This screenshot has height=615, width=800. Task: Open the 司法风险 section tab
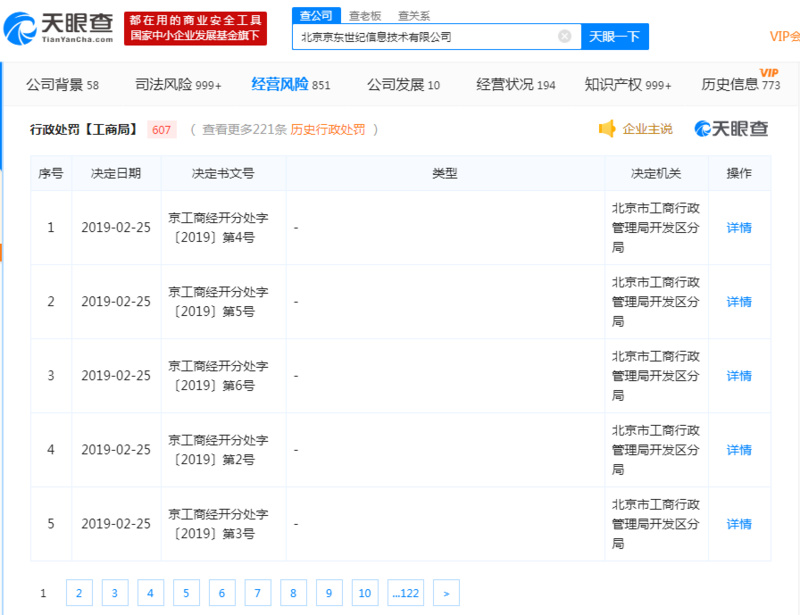[x=178, y=85]
